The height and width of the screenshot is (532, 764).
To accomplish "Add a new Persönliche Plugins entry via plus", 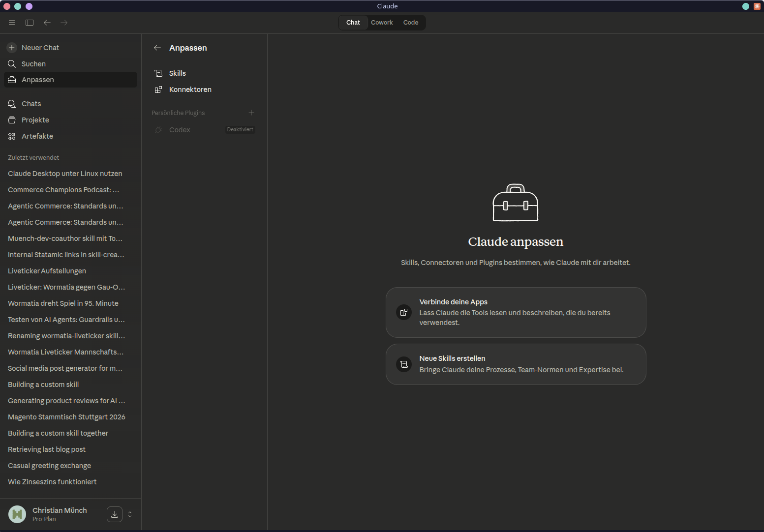I will point(251,112).
